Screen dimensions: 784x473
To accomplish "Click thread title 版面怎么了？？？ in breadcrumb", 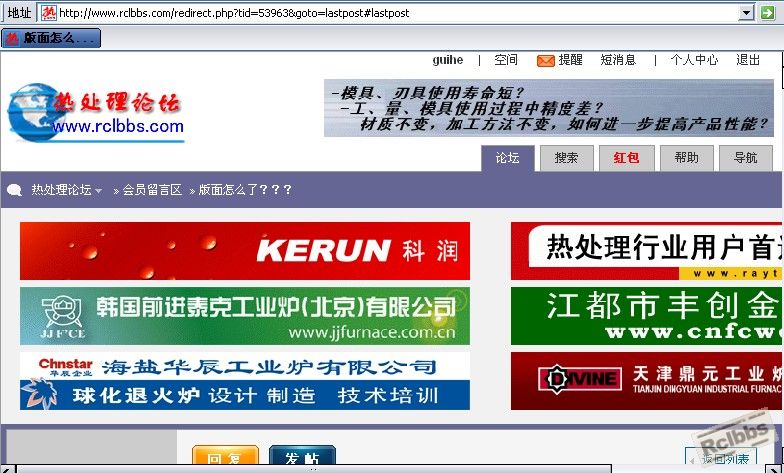I will (x=245, y=190).
